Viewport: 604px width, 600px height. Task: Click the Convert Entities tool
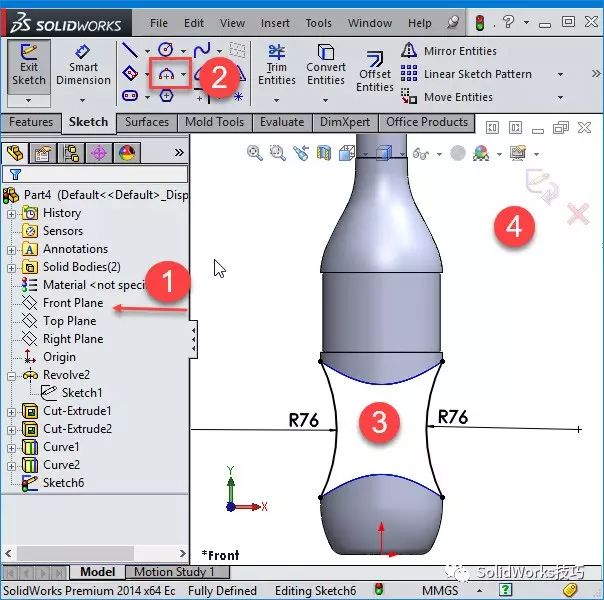[326, 65]
